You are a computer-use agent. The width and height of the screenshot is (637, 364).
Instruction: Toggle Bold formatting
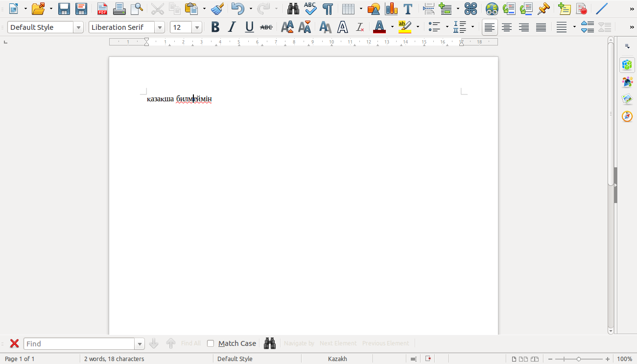point(215,27)
